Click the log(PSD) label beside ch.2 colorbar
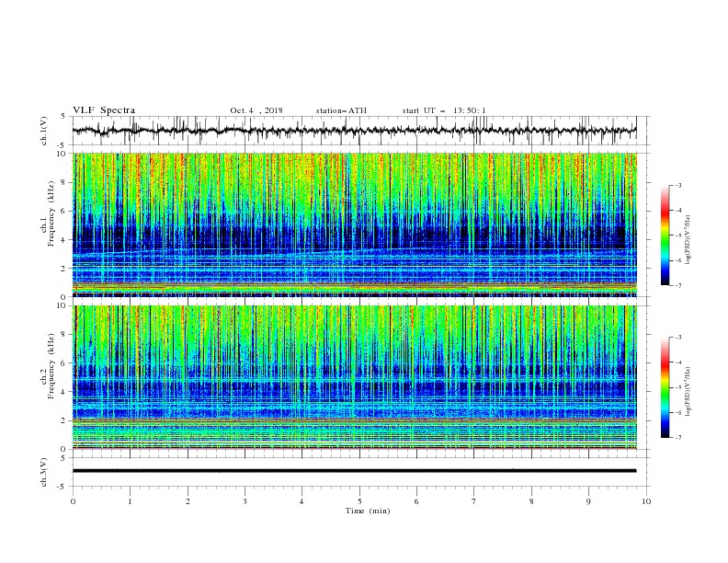Viewport: 728px width, 563px height. [688, 392]
